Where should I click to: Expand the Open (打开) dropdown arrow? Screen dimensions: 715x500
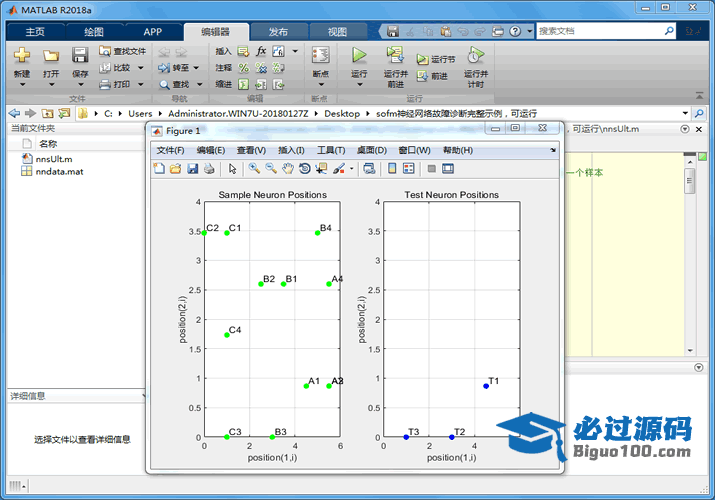[51, 84]
